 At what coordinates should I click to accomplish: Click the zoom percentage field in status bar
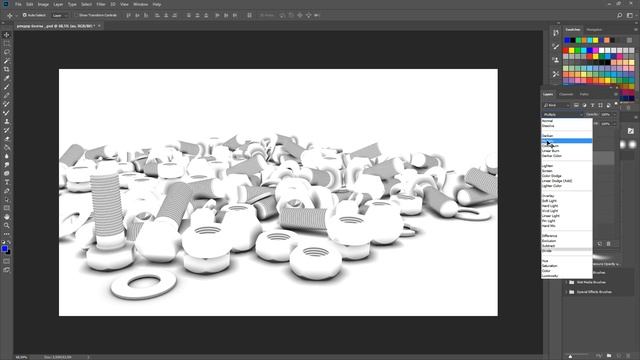click(21, 357)
